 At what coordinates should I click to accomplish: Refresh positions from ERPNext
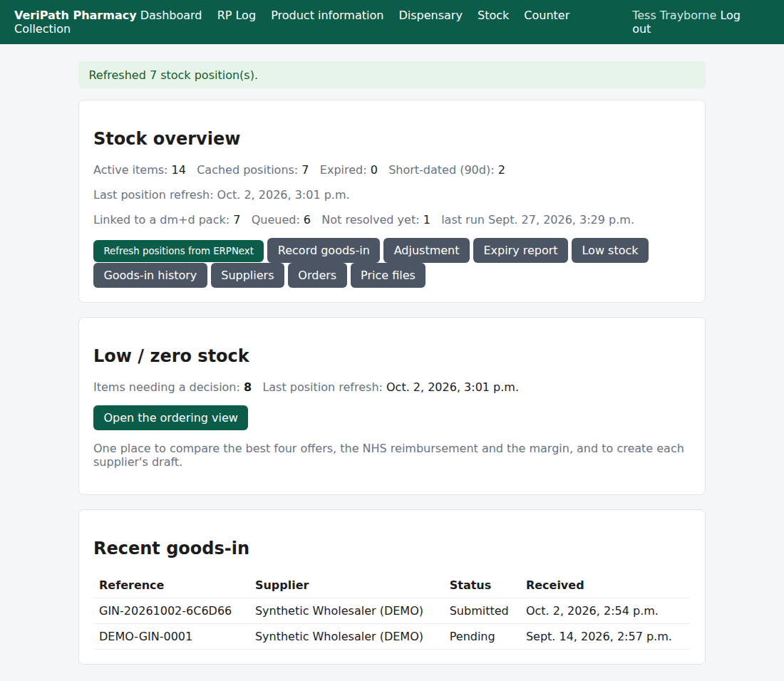pos(178,251)
